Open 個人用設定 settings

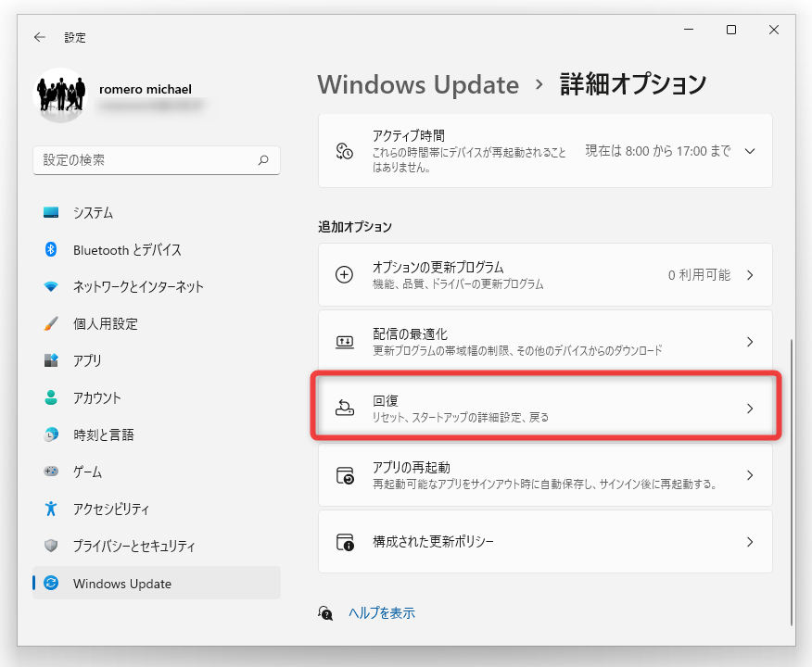click(x=157, y=323)
